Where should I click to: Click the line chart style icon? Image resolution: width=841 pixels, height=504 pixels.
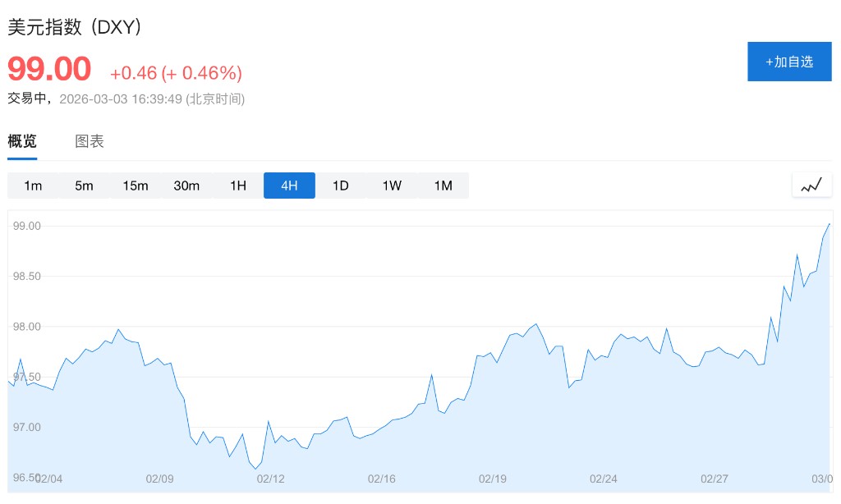pyautogui.click(x=811, y=186)
